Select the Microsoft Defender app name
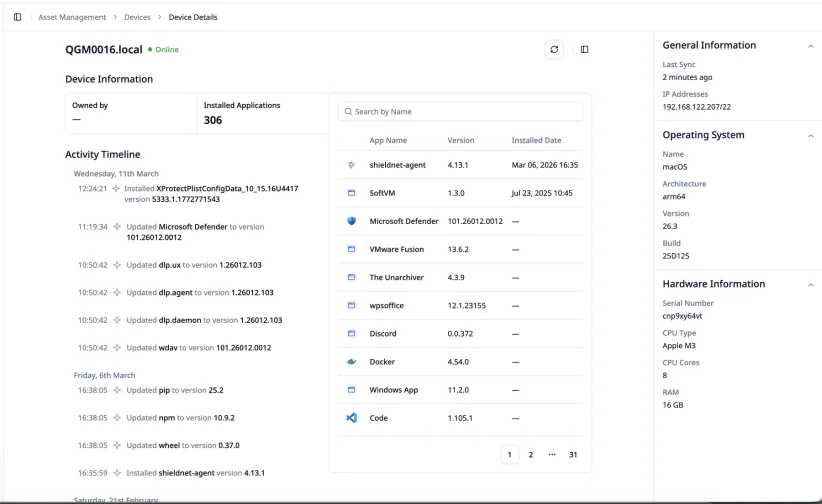 (404, 221)
